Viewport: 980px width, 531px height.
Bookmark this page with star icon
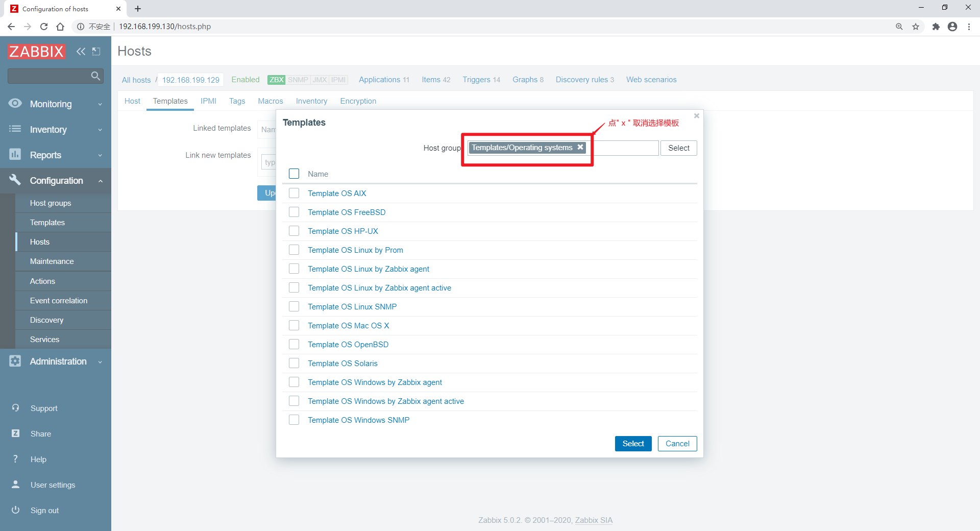(x=916, y=27)
